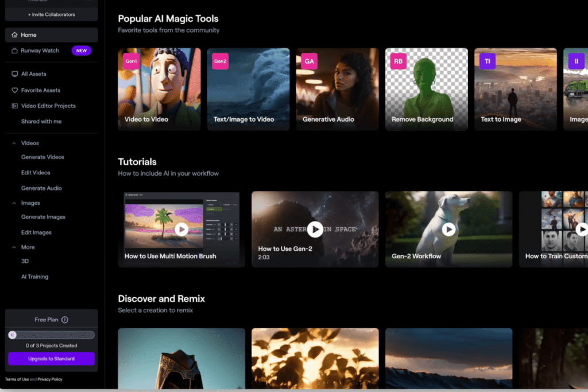Screen dimensions: 588x392
Task: Select Generate Images in sidebar
Action: click(43, 217)
